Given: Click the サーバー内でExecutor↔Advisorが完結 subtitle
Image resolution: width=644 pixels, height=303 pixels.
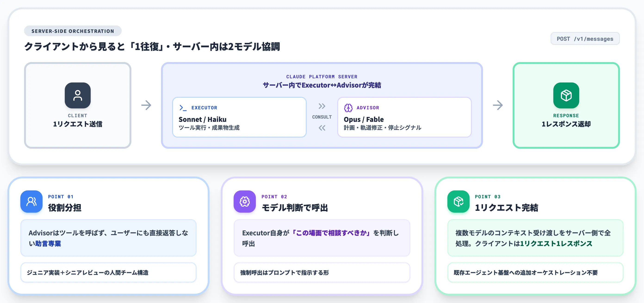Looking at the screenshot, I should coord(322,85).
